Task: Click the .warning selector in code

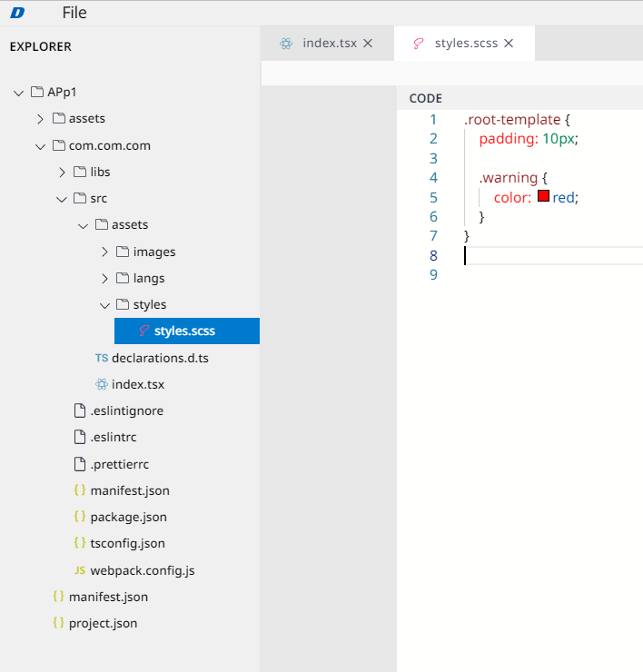Action: point(508,177)
